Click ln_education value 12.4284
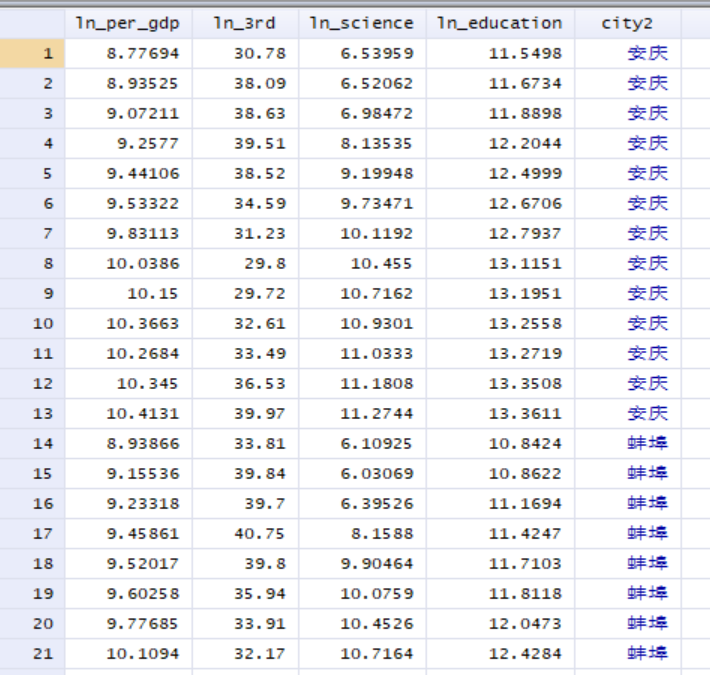The height and width of the screenshot is (675, 710). click(x=525, y=653)
